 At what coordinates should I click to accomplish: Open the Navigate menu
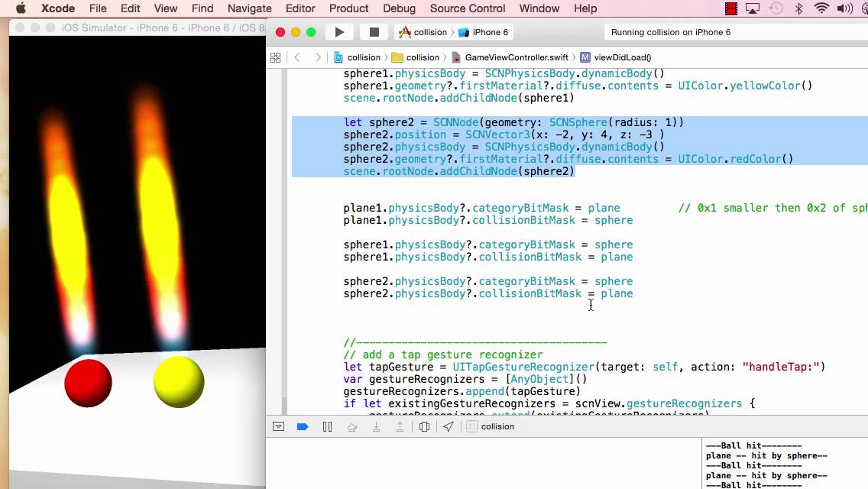[x=250, y=8]
